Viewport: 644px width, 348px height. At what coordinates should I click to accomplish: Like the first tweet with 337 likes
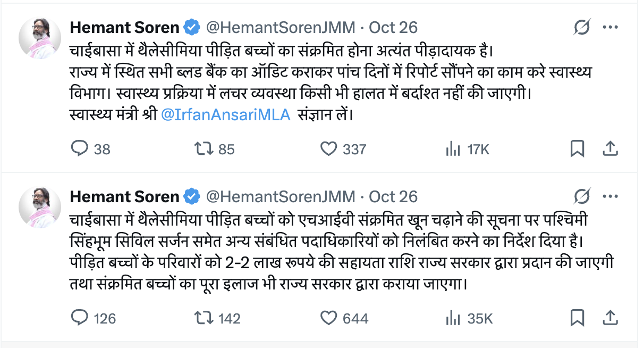(x=329, y=149)
